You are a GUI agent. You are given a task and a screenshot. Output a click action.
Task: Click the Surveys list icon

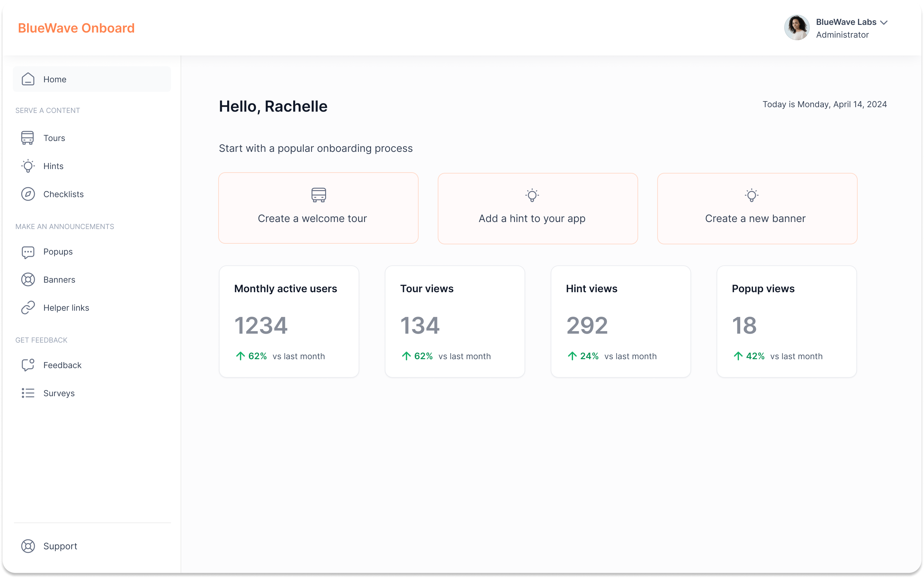click(x=28, y=393)
